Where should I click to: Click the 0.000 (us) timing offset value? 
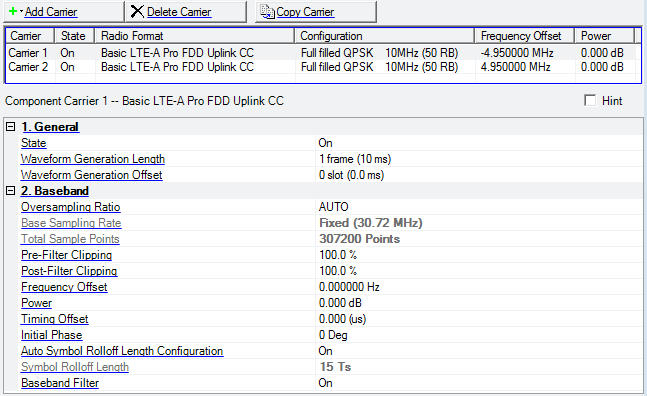342,319
